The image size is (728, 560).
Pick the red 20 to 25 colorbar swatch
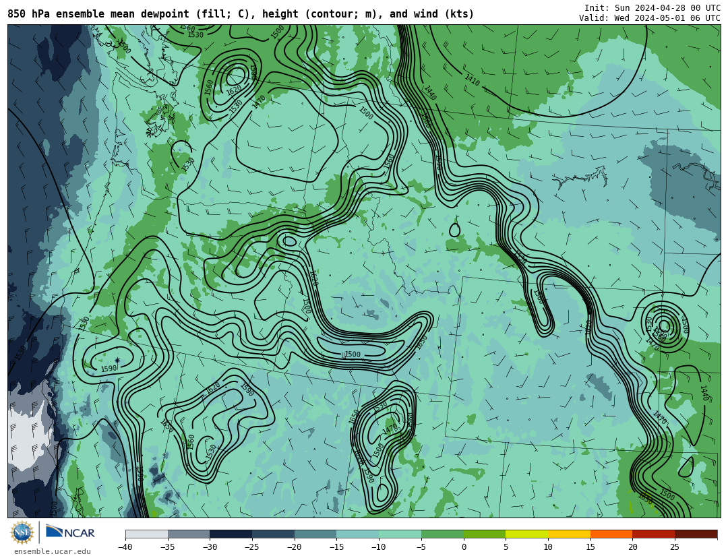(x=654, y=534)
